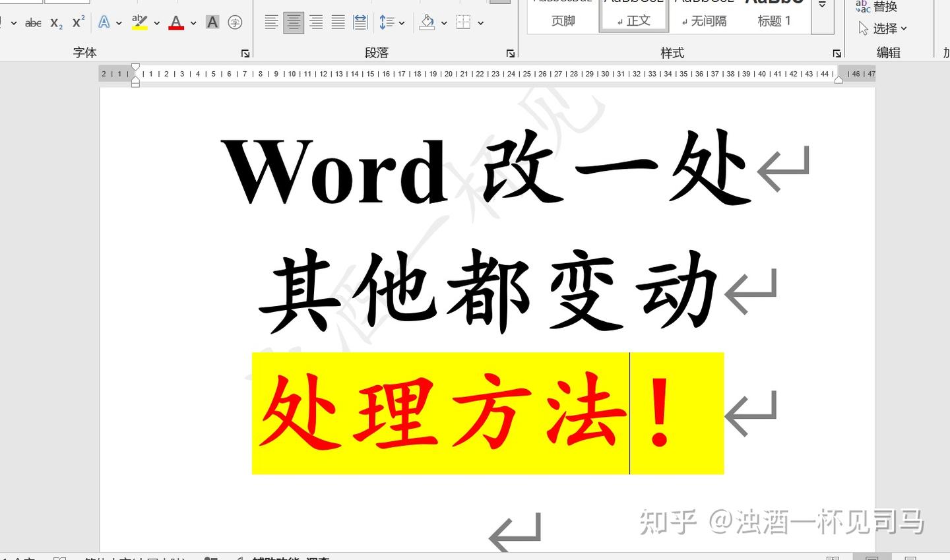Open the Font dialog launcher
The width and height of the screenshot is (950, 560).
[x=245, y=53]
